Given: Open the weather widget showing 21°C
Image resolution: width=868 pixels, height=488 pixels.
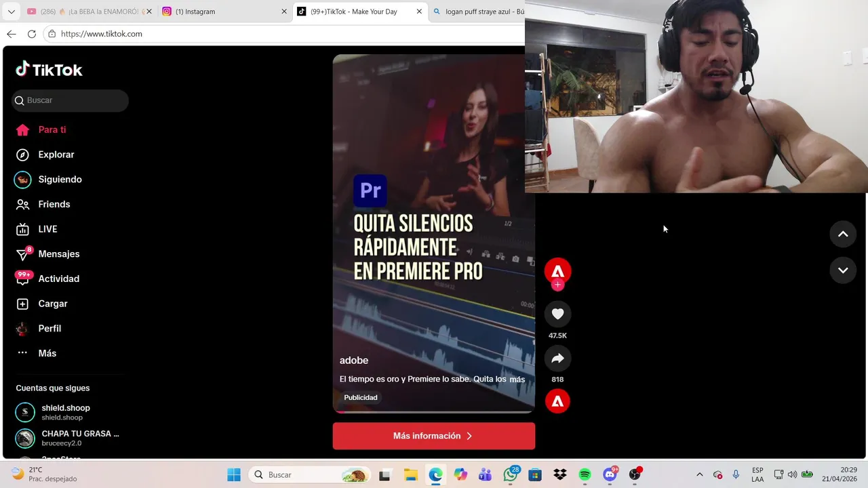Looking at the screenshot, I should (x=44, y=474).
